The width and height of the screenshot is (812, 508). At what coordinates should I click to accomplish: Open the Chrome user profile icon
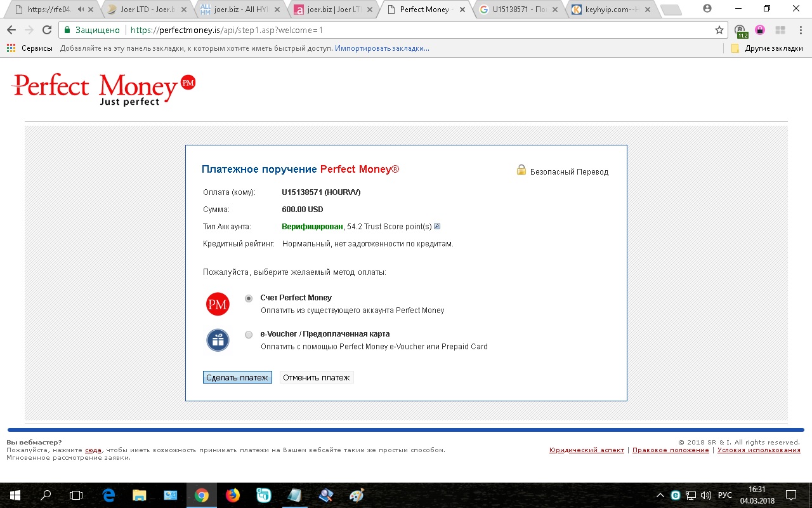point(708,9)
